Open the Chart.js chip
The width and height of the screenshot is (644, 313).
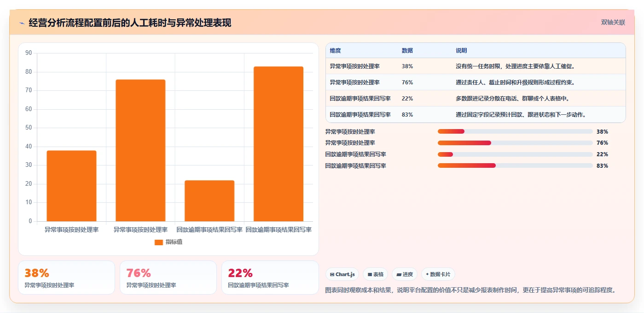click(342, 274)
